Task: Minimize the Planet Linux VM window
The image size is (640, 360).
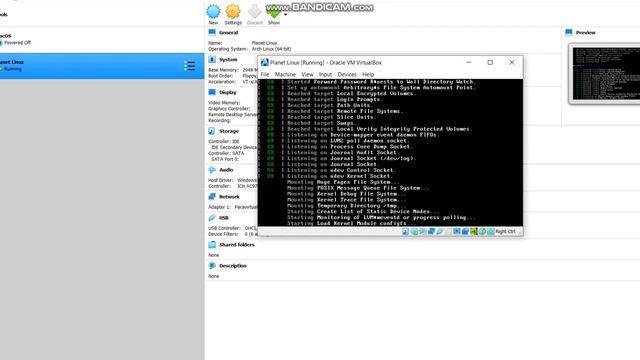Action: [469, 62]
